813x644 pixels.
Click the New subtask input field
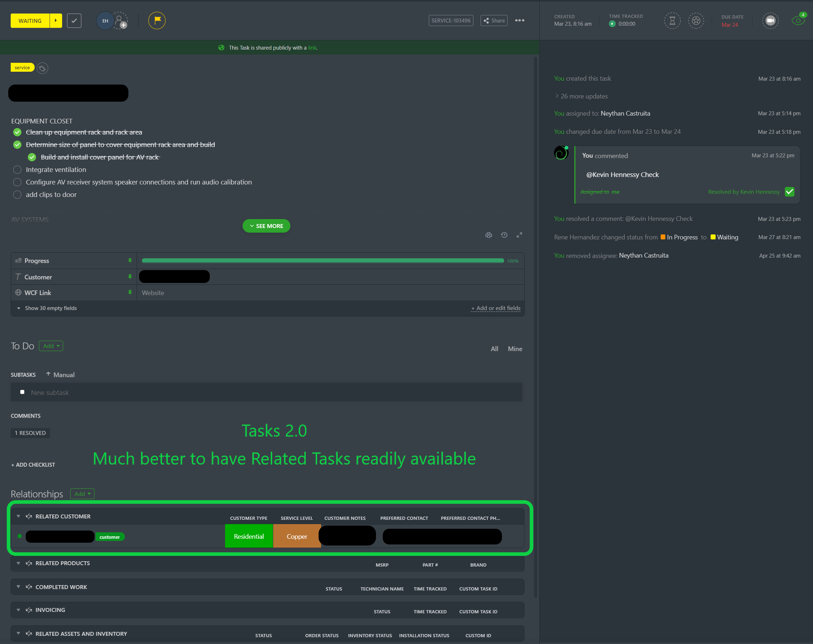(x=113, y=392)
